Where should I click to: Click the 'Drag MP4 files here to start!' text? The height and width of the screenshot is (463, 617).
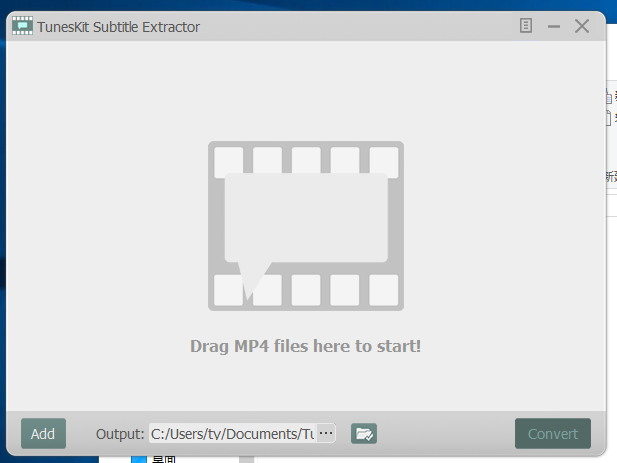305,346
